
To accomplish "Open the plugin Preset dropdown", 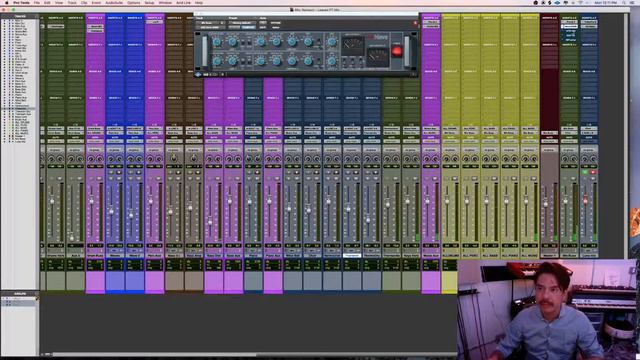I will coord(242,23).
